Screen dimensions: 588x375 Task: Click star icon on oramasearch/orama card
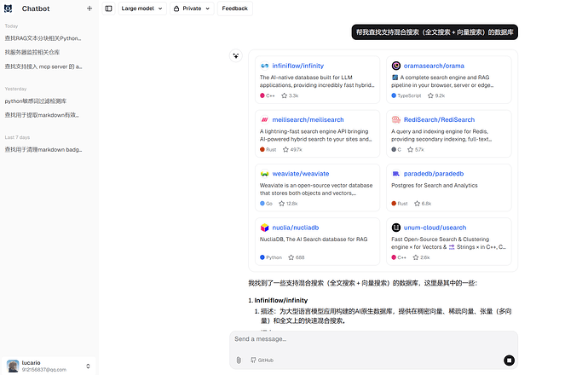point(430,95)
